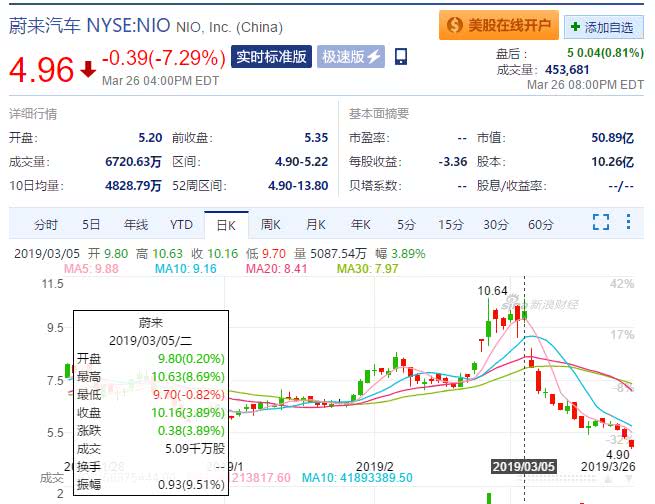Screen dimensions: 655x504
Task: Click the volume MA10: 41893389.50 label
Action: tap(357, 478)
